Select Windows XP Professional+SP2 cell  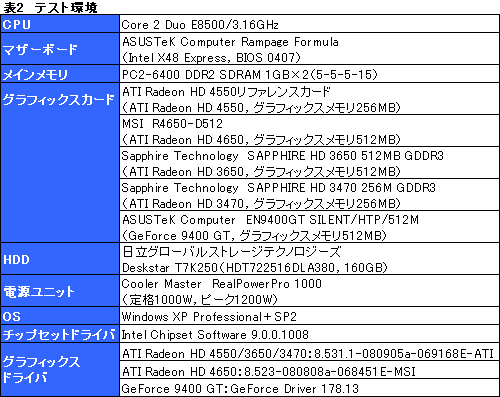[x=309, y=316]
